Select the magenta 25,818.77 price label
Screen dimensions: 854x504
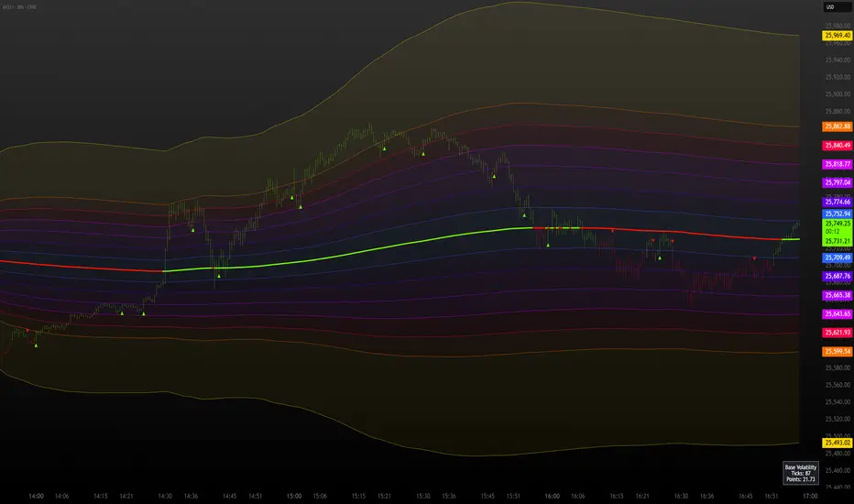(x=838, y=164)
